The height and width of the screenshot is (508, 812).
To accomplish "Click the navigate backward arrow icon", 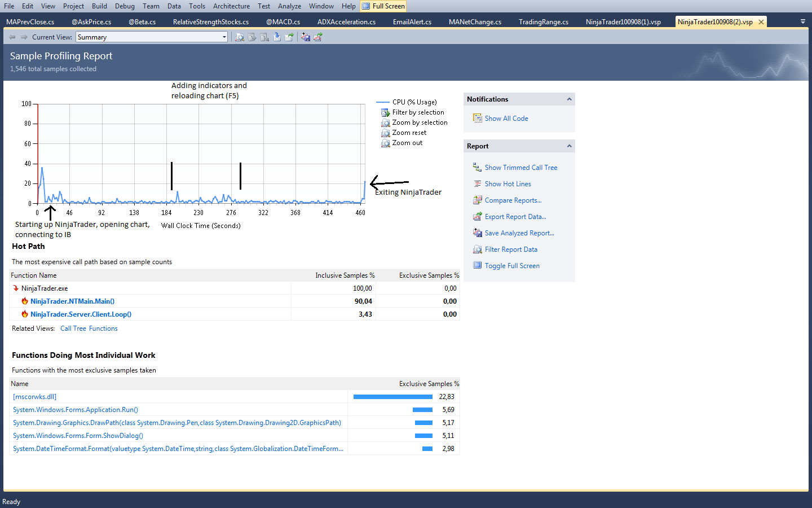I will pos(12,37).
